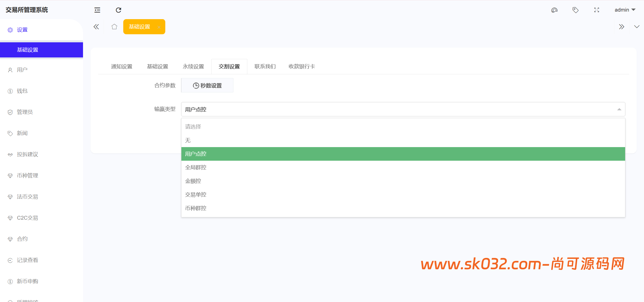Open C2C交易 from the sidebar
Viewport: 644px width, 302px height.
click(27, 218)
